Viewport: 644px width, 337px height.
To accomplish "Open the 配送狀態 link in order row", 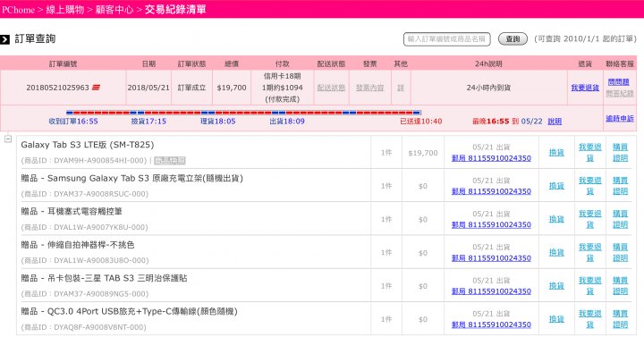I will click(331, 88).
